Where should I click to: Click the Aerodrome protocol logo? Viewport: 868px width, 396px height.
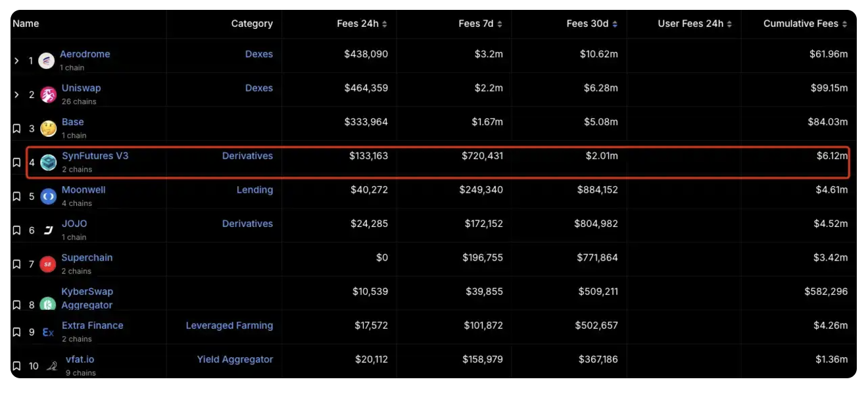tap(47, 61)
